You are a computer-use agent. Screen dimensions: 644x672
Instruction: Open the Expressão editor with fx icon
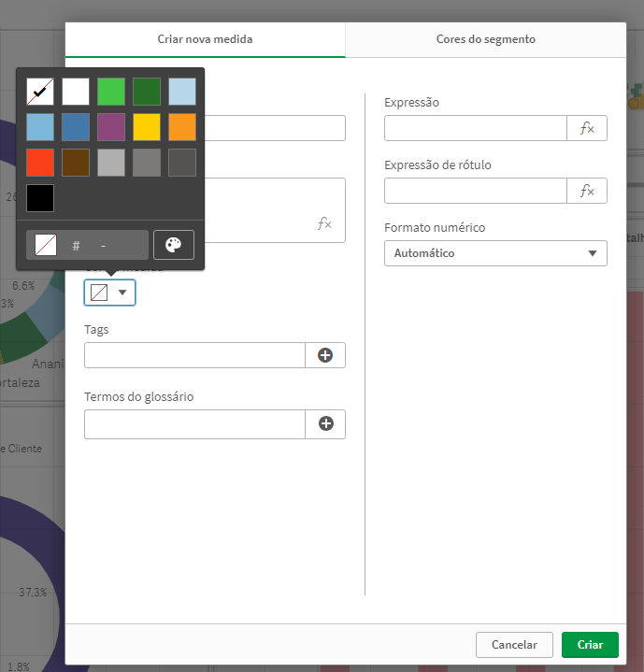click(587, 128)
